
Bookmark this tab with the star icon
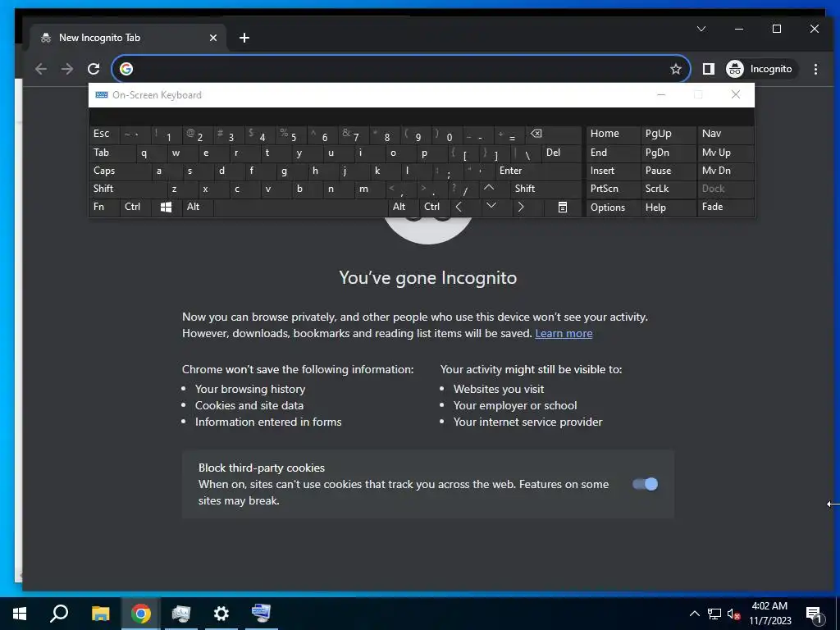tap(676, 69)
